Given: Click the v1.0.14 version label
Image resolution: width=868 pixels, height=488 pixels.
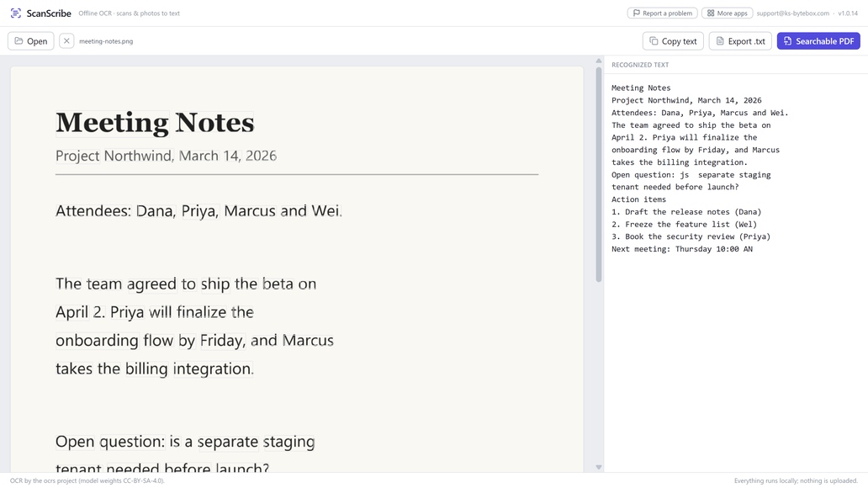Looking at the screenshot, I should tap(848, 13).
